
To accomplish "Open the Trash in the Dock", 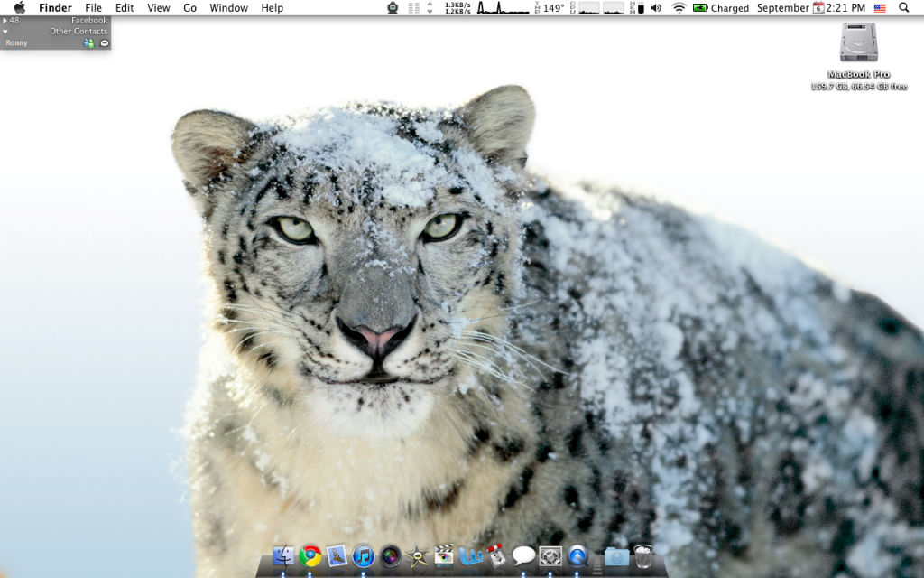I will point(643,555).
